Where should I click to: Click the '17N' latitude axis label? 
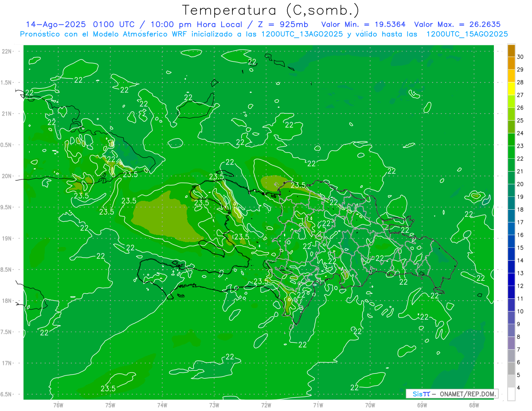pos(7,363)
